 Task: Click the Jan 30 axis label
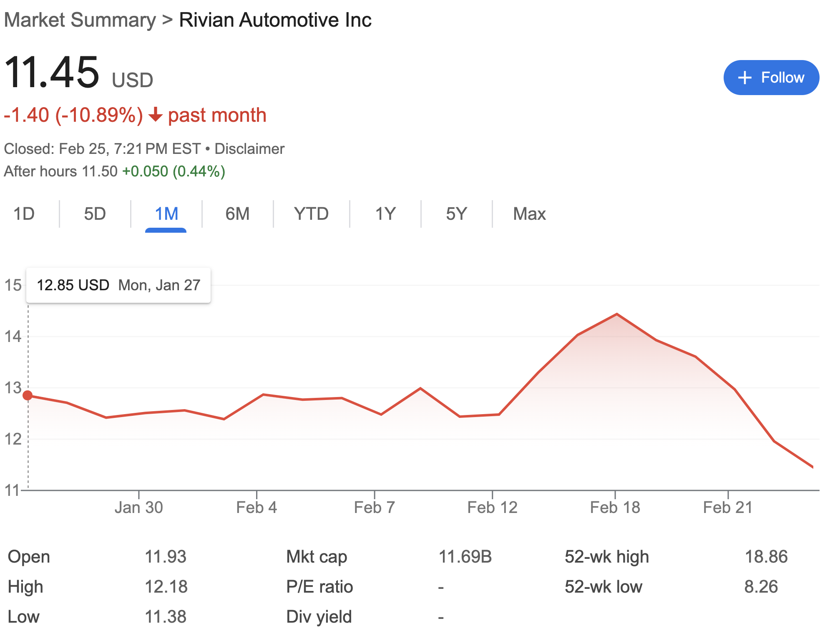tap(138, 508)
